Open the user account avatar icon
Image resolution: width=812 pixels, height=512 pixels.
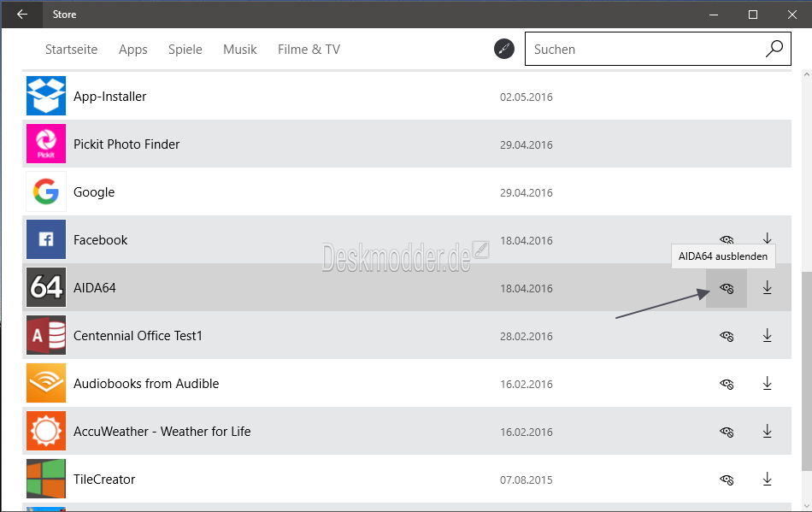click(x=504, y=49)
